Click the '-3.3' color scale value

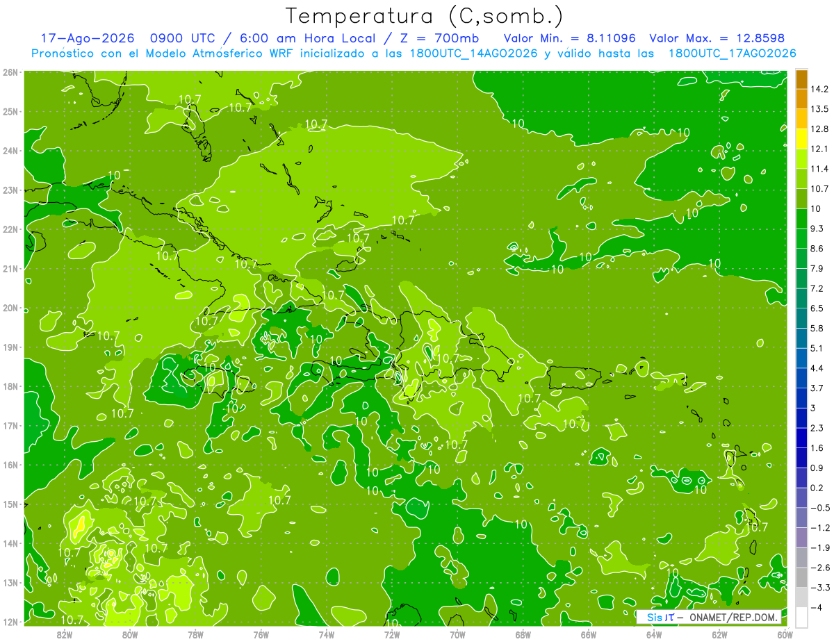[819, 588]
